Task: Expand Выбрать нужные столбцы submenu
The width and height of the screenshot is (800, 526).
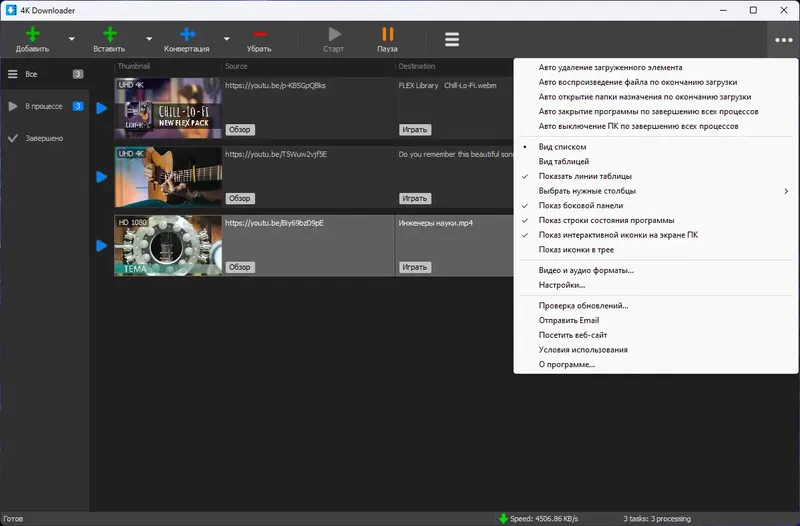Action: (656, 191)
